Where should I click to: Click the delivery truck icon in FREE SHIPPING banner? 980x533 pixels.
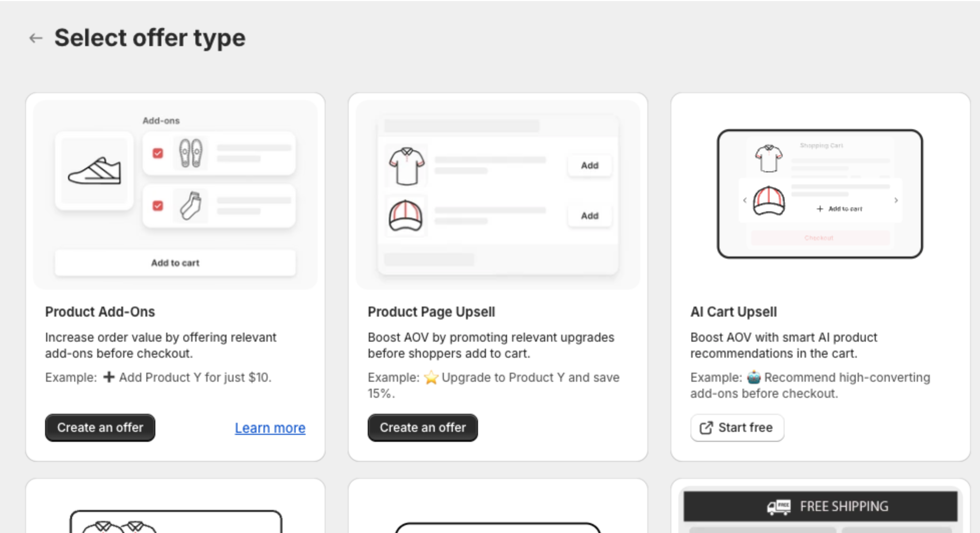pyautogui.click(x=779, y=507)
